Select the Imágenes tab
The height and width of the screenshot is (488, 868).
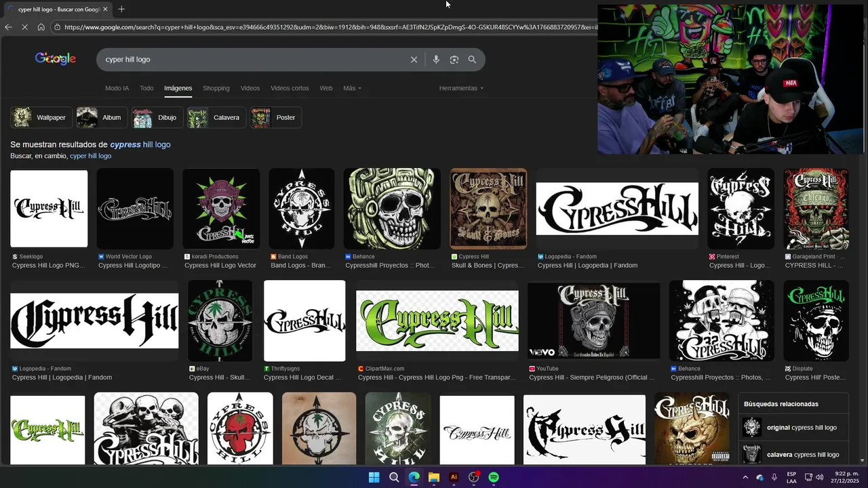point(178,88)
